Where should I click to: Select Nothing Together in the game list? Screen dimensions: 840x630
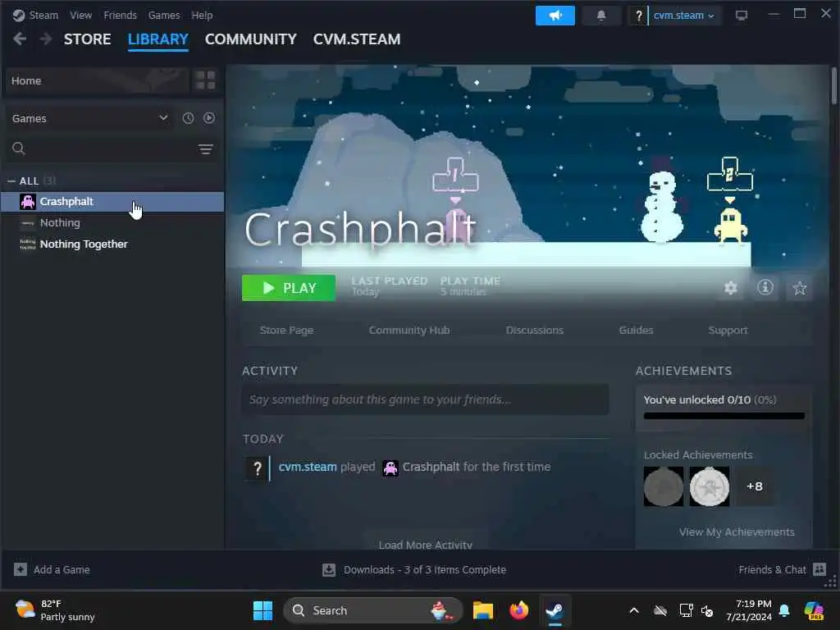(112, 244)
